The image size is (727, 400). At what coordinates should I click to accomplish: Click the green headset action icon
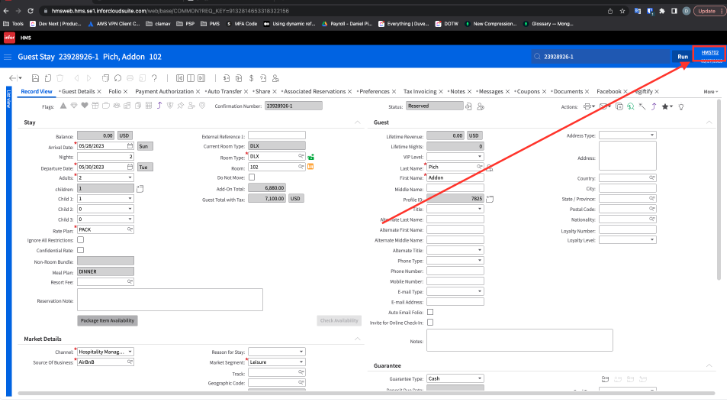631,107
